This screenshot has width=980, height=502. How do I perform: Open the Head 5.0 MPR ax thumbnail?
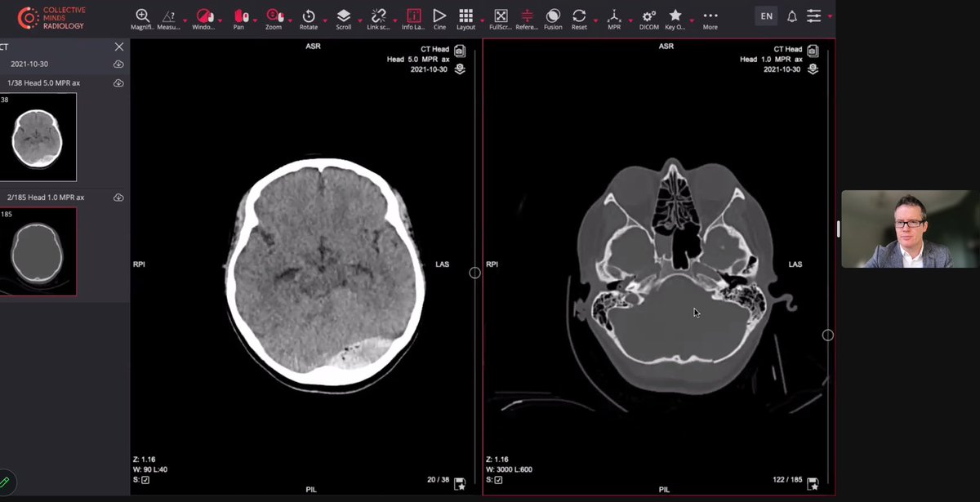click(38, 137)
